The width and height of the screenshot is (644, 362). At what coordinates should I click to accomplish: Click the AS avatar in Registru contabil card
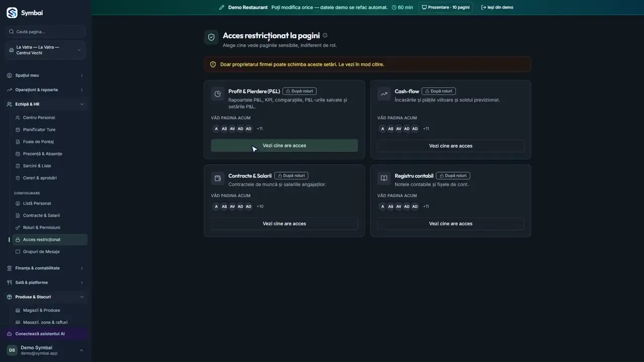pyautogui.click(x=391, y=207)
